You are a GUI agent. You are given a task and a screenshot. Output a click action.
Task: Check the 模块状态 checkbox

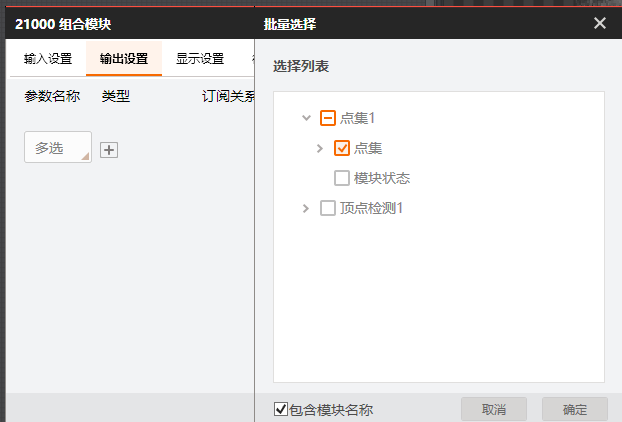pyautogui.click(x=341, y=178)
